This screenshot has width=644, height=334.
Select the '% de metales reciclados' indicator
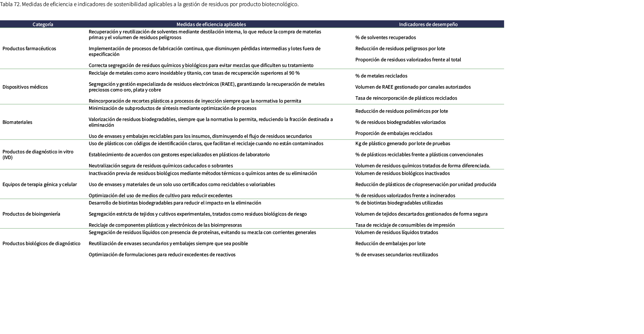[x=381, y=76]
